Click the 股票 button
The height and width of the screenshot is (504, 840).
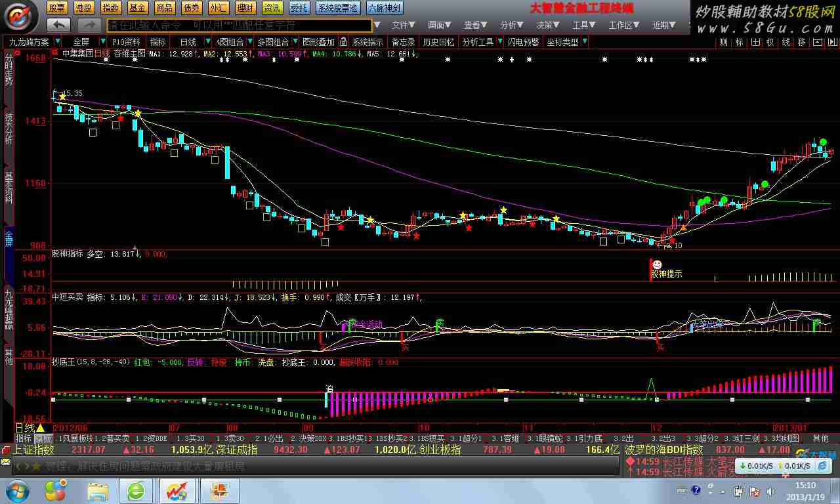[57, 9]
